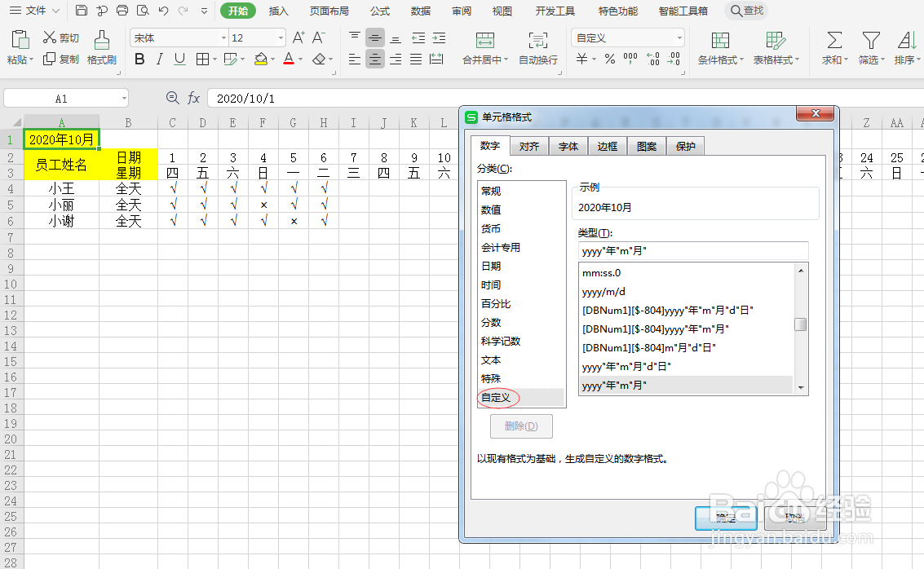Screen dimensions: 924x569
Task: Open the font color picker arrow
Action: point(299,59)
